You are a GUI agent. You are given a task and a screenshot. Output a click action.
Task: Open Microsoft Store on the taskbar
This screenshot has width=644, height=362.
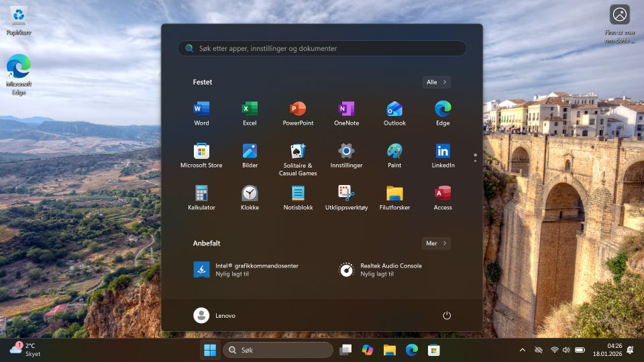click(x=434, y=350)
